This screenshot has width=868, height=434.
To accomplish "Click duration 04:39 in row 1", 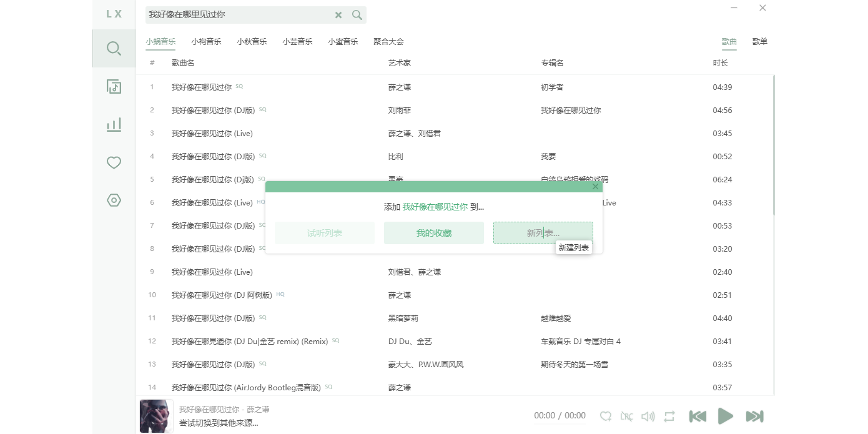I will [x=723, y=87].
